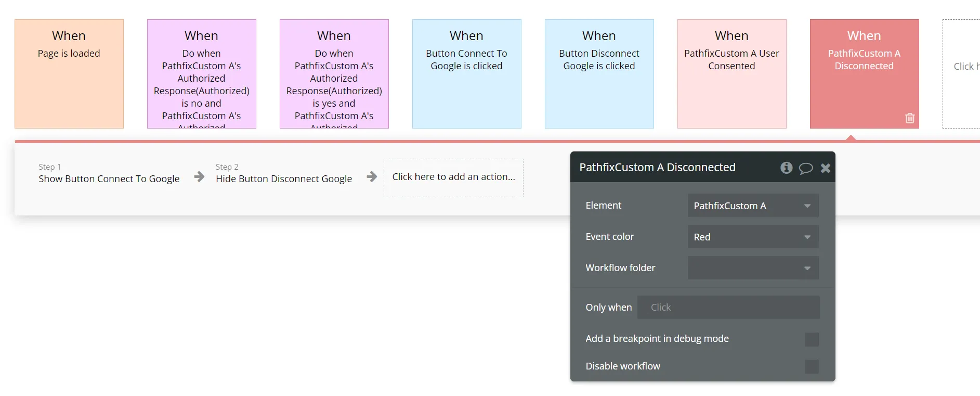Open the Button Disconnect Google is clicked event

tap(599, 74)
